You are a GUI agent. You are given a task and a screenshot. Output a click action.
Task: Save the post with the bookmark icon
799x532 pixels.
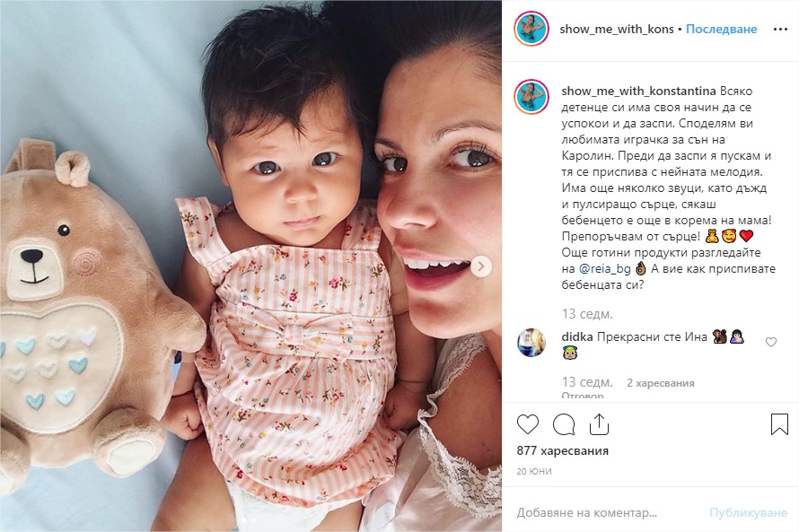[x=779, y=424]
